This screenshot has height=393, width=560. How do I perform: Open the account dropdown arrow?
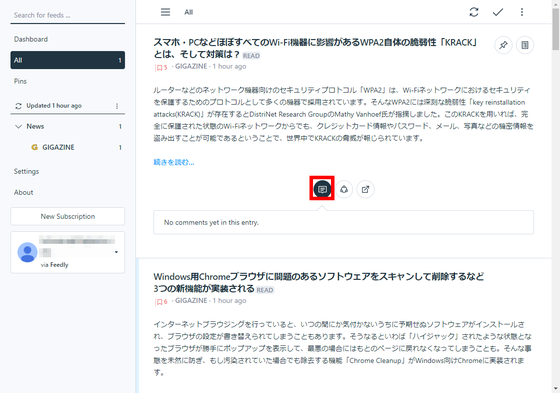[x=116, y=252]
